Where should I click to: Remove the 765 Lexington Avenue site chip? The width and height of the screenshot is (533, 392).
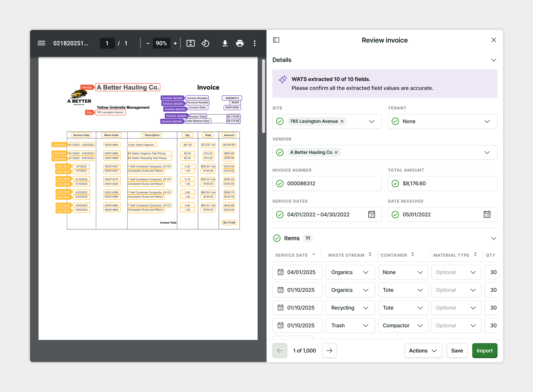342,121
